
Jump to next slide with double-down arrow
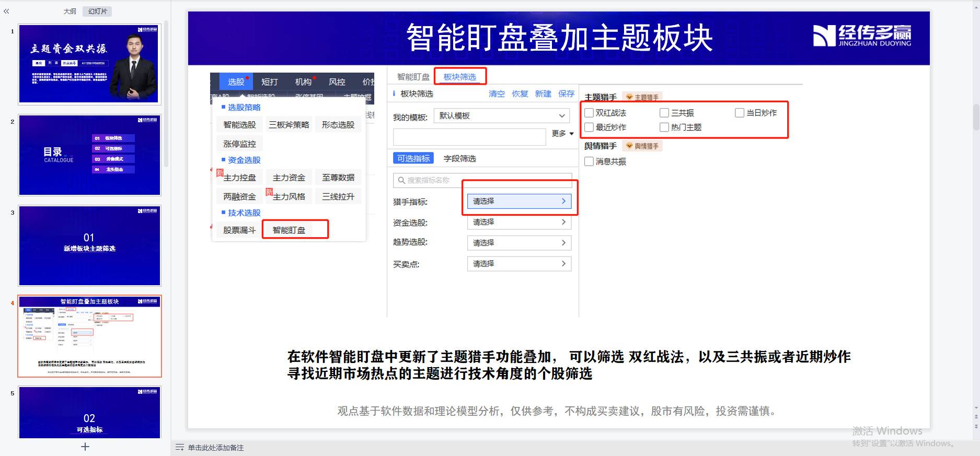click(976, 426)
